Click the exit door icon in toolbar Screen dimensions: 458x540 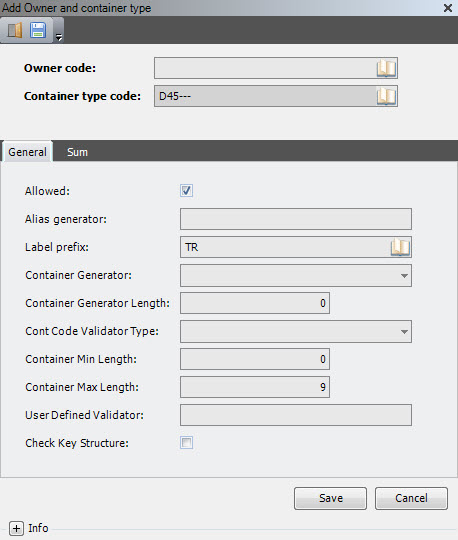[15, 30]
